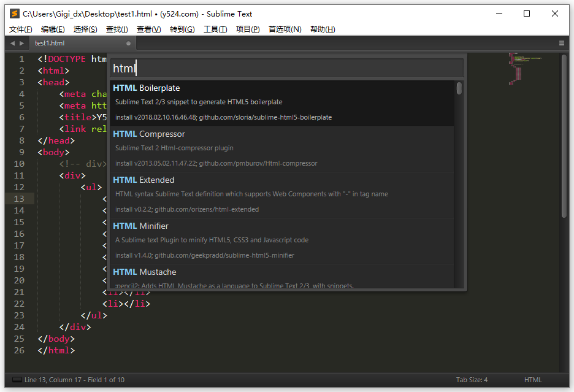
Task: Choose HTML Mustache package entry
Action: pyautogui.click(x=282, y=277)
